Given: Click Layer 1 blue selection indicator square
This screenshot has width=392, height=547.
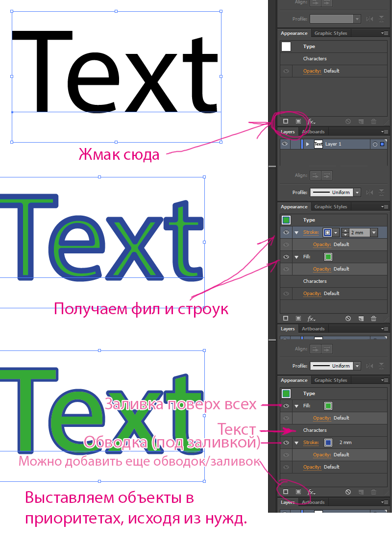Looking at the screenshot, I should [382, 144].
